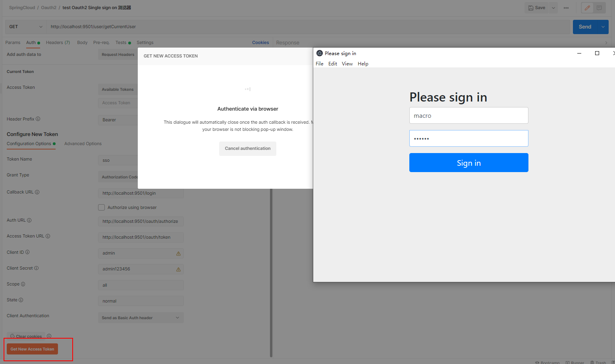615x364 pixels.
Task: Click the warning icon in Client ID field
Action: [178, 253]
